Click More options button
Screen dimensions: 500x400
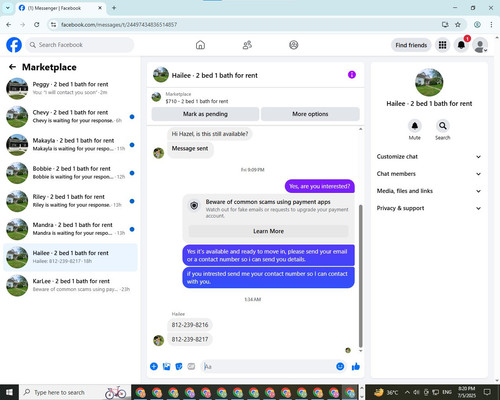[310, 114]
